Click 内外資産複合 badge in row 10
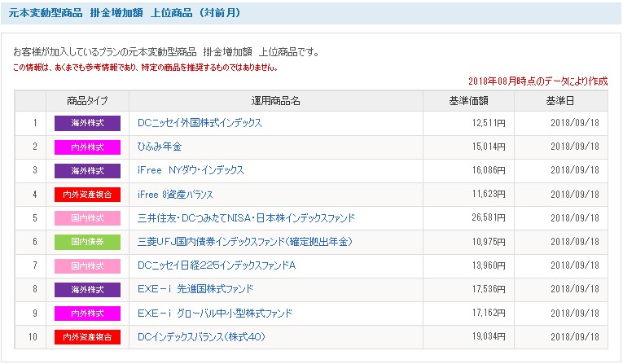The image size is (623, 364). pos(87,337)
